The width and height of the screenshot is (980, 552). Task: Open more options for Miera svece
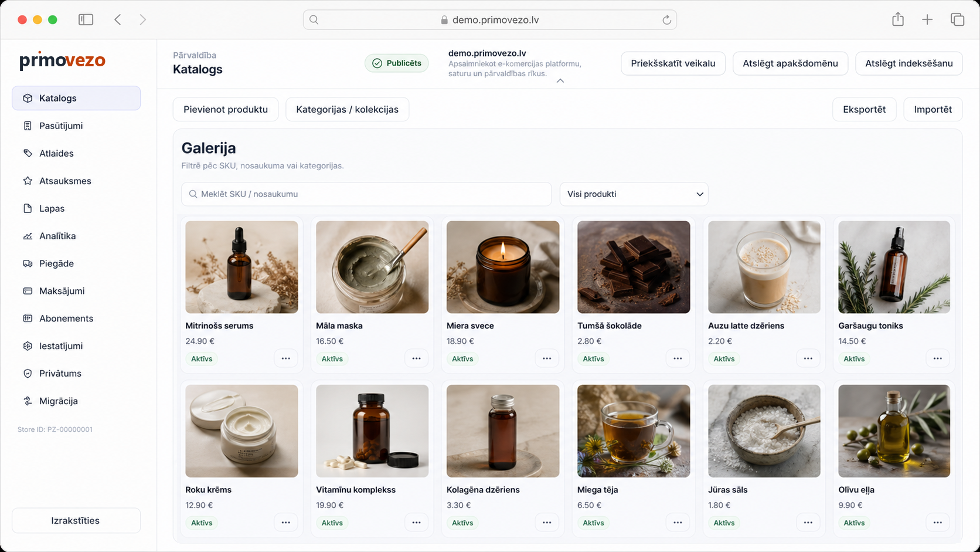[547, 358]
